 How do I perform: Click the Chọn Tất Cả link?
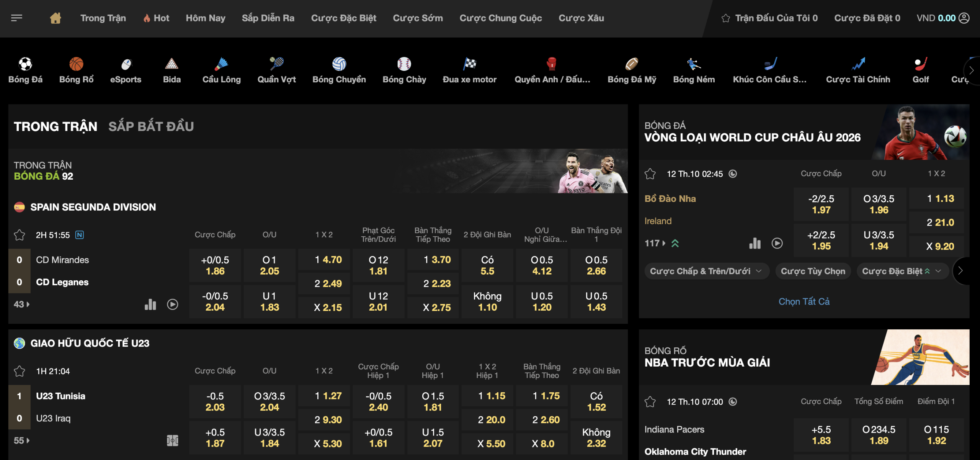[804, 301]
